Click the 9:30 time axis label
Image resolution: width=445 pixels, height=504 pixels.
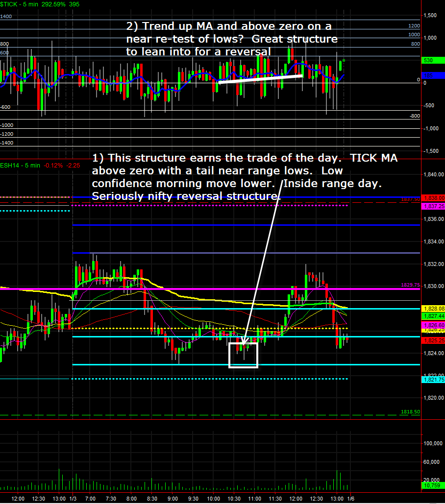click(193, 499)
